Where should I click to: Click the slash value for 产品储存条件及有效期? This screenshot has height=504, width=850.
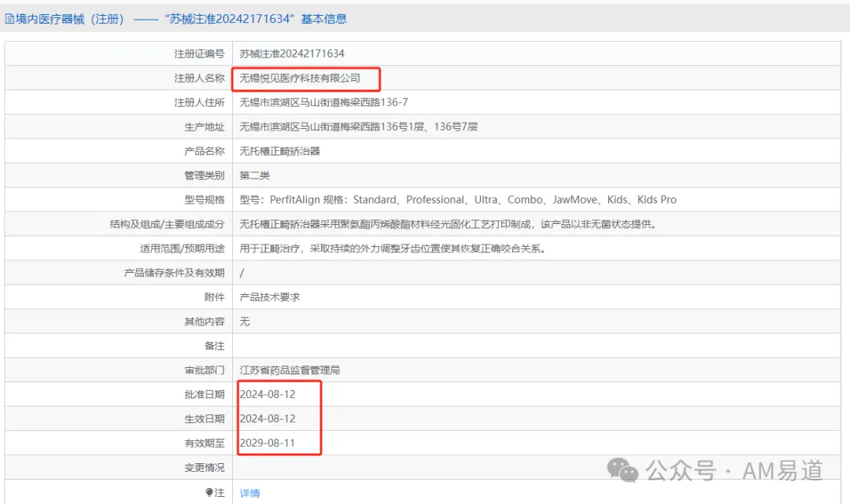pyautogui.click(x=242, y=273)
